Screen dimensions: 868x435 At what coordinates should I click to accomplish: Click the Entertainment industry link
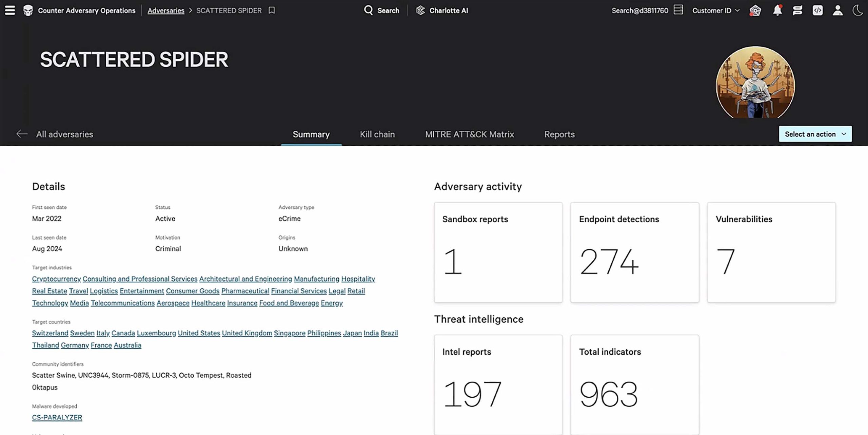click(x=142, y=291)
